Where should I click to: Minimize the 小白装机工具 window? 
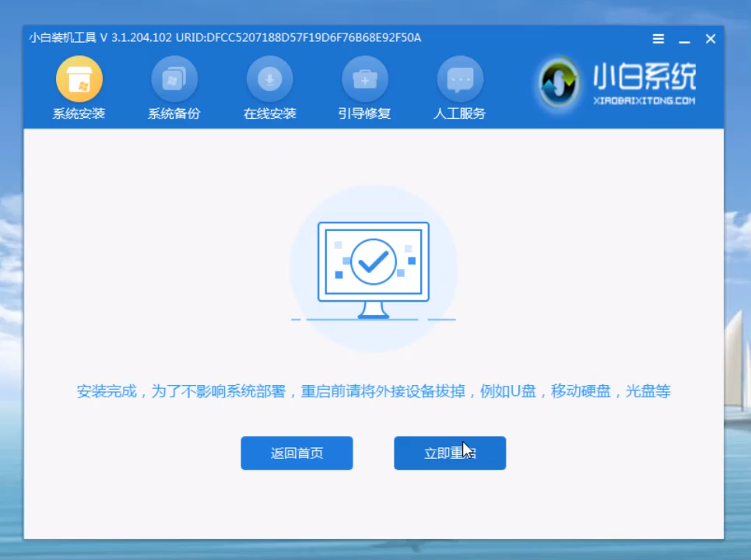point(684,39)
